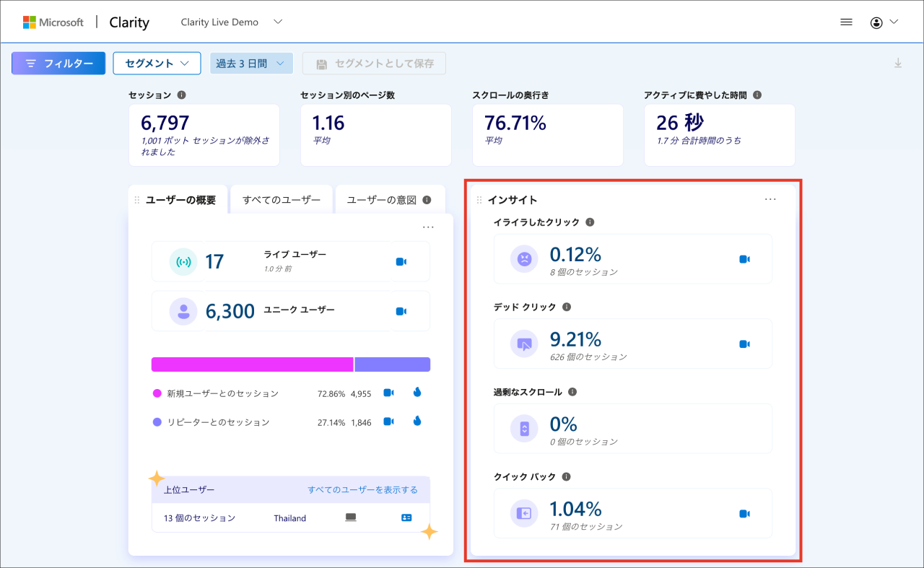The image size is (924, 568).
Task: Click the Clarity product name
Action: pos(129,22)
